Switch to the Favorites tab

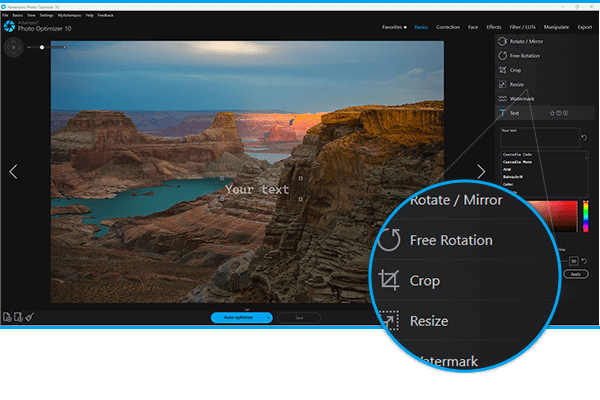point(394,27)
